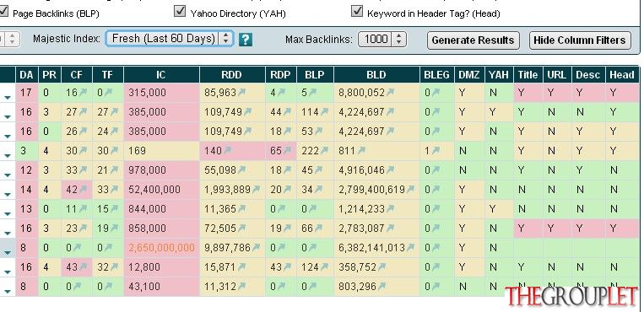The image size is (644, 312).
Task: Click arrow icon beside BLD value 358,752
Action: pyautogui.click(x=382, y=266)
